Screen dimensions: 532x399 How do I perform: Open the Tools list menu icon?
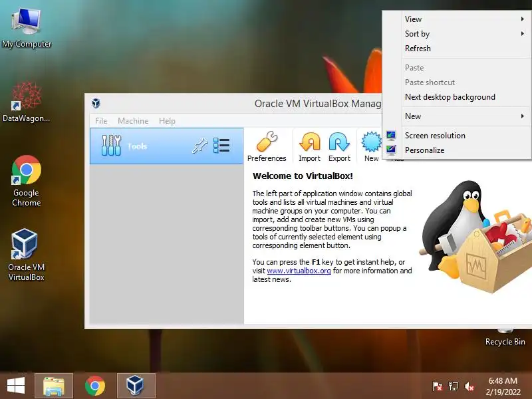tap(221, 146)
